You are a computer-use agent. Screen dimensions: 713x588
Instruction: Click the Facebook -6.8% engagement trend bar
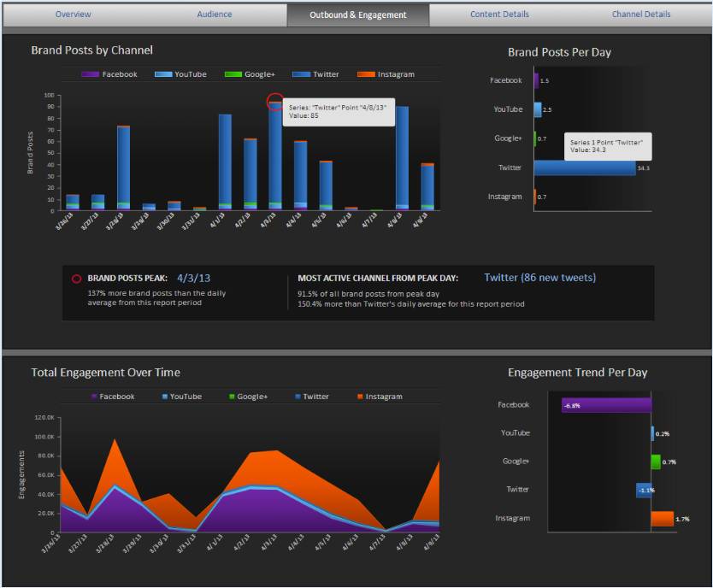606,405
